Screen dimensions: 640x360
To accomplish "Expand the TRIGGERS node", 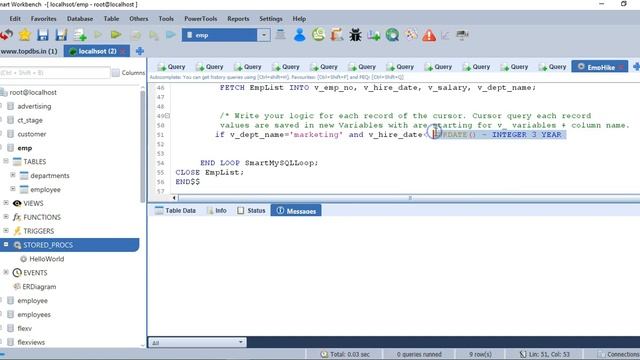I will coord(6,231).
